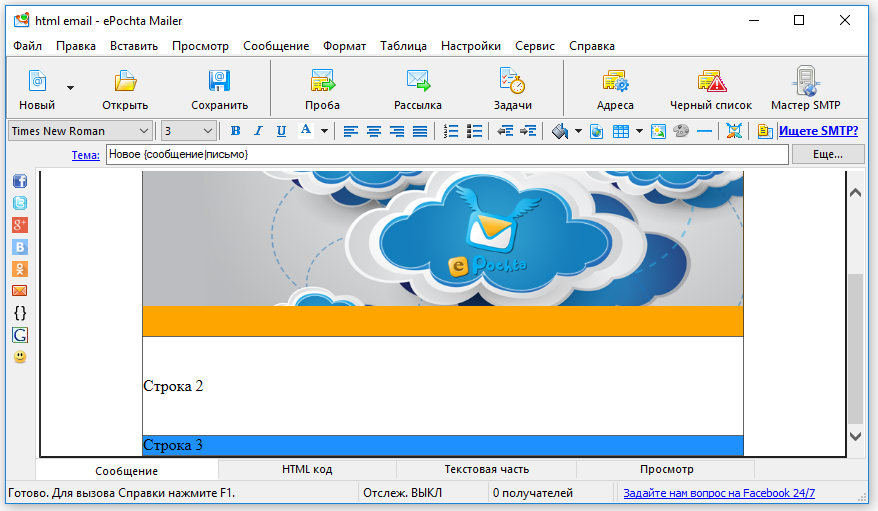Click the insert hyperlink globe icon
Viewport: 878px width, 511px height.
pyautogui.click(x=597, y=132)
